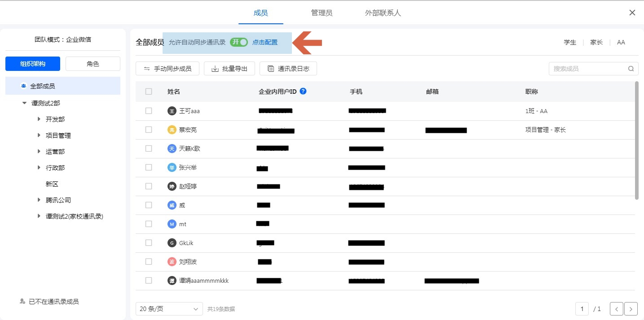This screenshot has height=320, width=644.
Task: Click 蔡宏亮's yellow avatar icon
Action: (172, 130)
